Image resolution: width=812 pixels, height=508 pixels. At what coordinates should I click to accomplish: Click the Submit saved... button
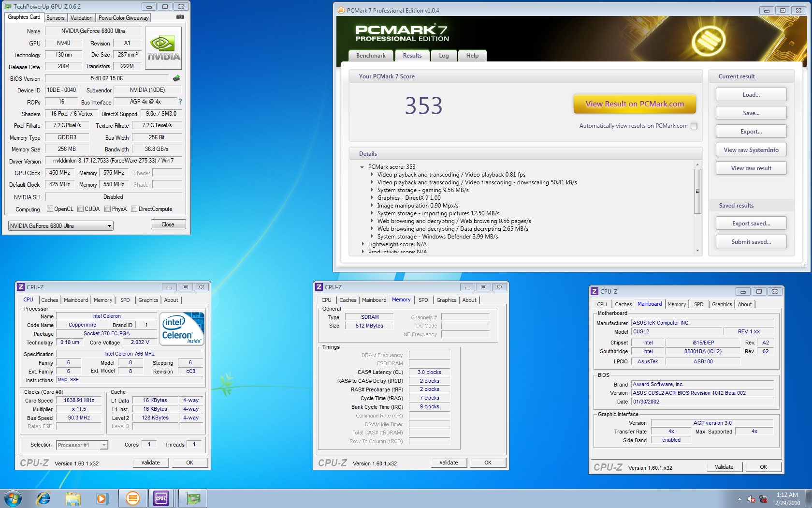pos(751,242)
